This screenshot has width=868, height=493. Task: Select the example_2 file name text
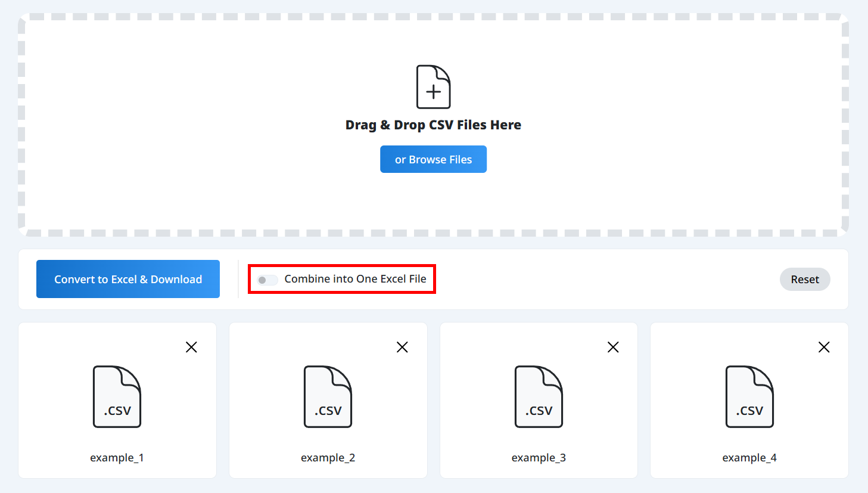(328, 458)
